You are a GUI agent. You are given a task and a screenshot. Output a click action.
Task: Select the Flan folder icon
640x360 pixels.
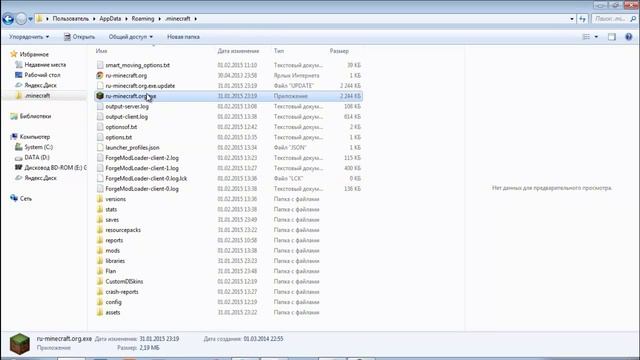[x=100, y=271]
